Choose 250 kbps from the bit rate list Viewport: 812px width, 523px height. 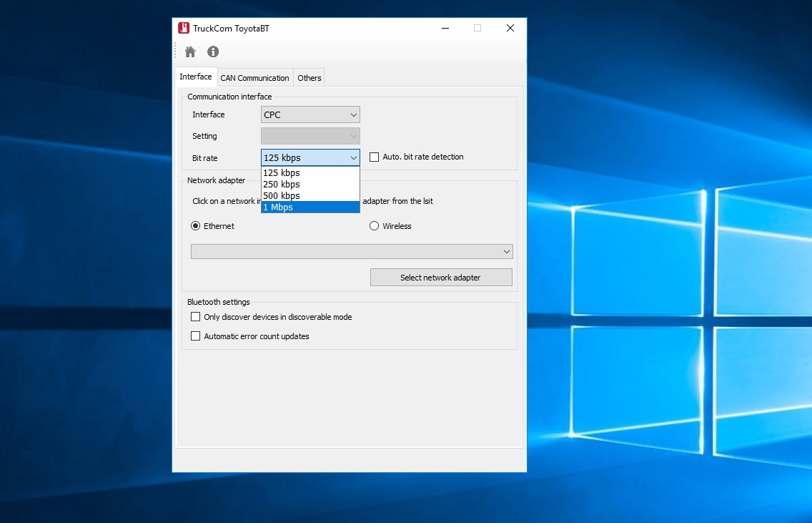click(x=310, y=185)
